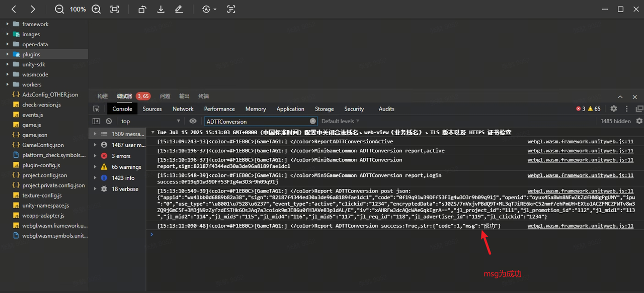Switch to the Sources tab
This screenshot has width=644, height=293.
[x=152, y=109]
